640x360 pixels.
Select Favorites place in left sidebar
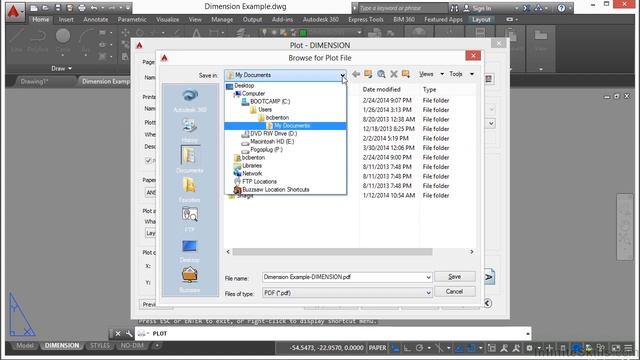190,190
